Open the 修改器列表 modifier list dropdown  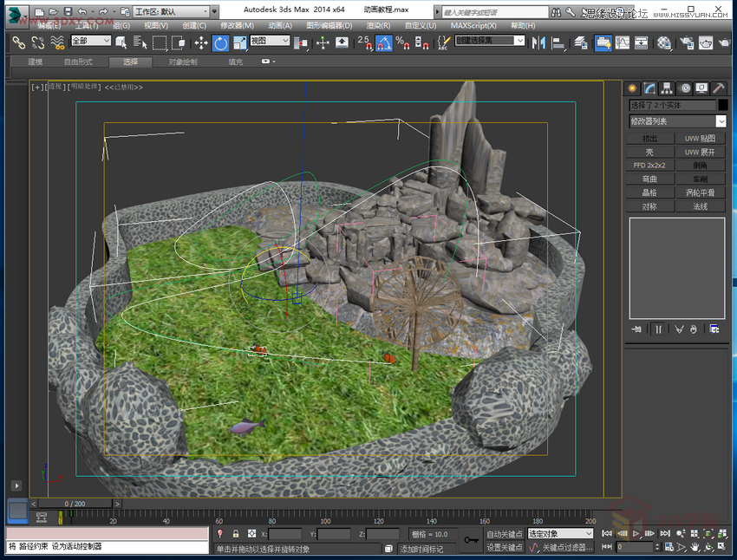coord(676,121)
